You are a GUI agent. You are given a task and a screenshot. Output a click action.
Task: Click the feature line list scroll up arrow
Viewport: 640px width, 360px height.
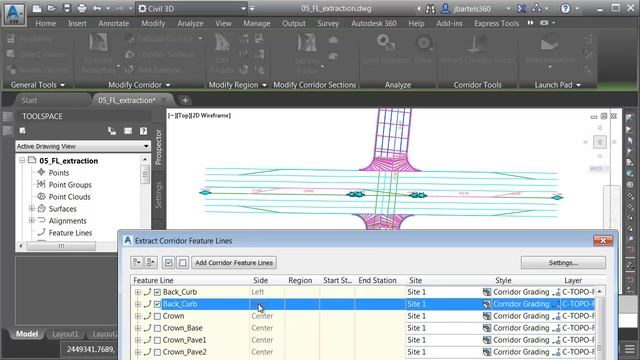tap(599, 291)
